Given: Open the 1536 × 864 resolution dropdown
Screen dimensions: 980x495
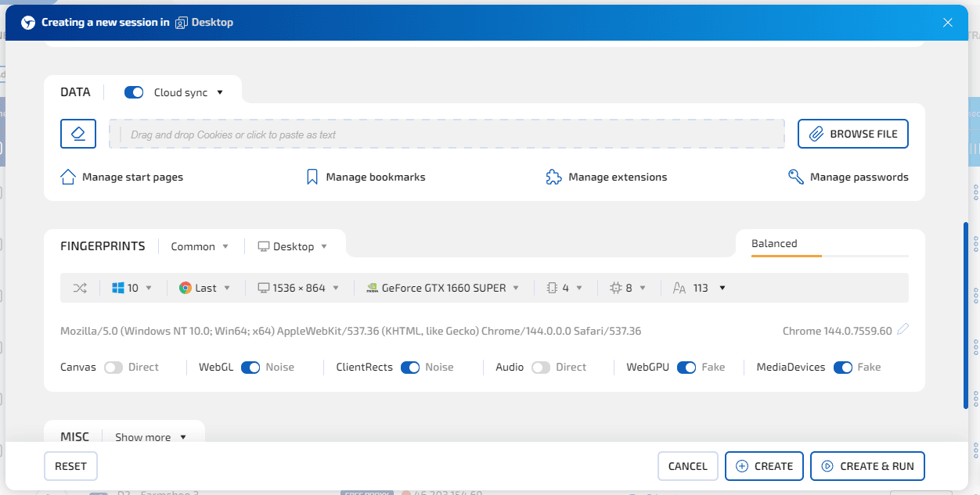Looking at the screenshot, I should coord(299,288).
